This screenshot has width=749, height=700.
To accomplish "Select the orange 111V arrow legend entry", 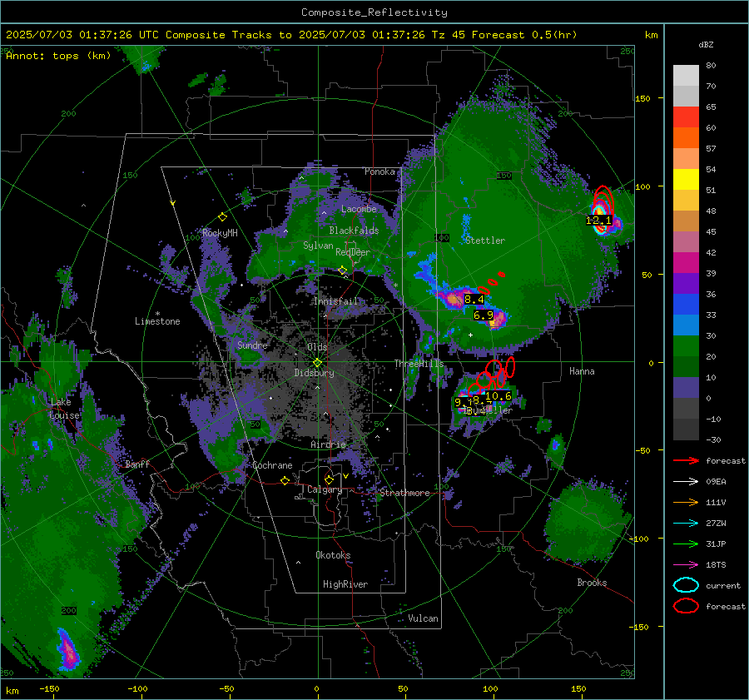I will pyautogui.click(x=686, y=502).
